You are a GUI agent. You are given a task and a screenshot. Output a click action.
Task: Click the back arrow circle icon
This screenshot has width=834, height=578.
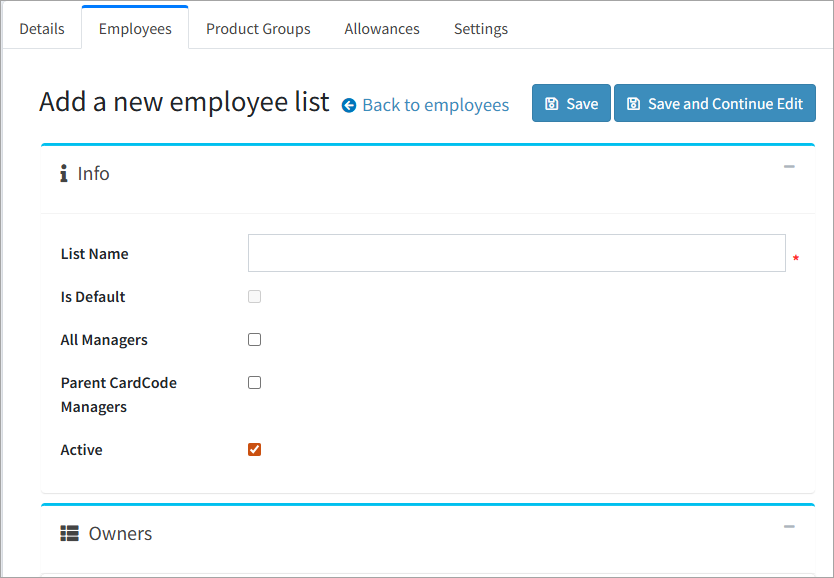coord(349,105)
